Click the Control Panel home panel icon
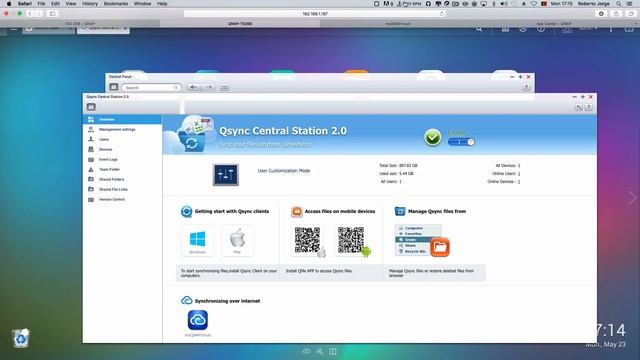 [x=113, y=87]
